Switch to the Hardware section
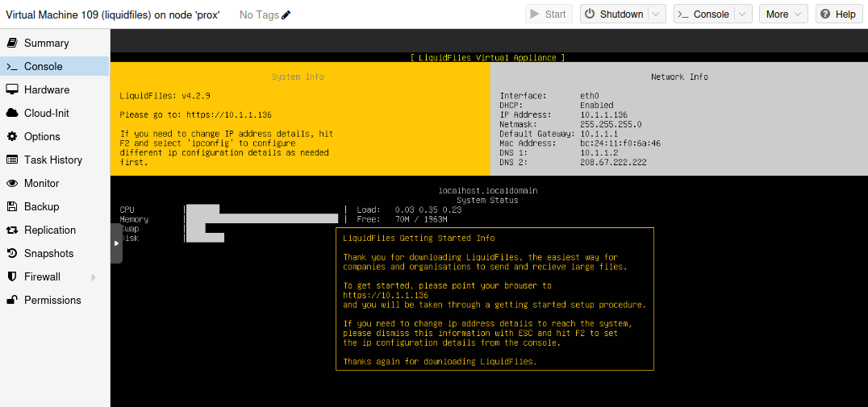This screenshot has width=868, height=407. coord(54,89)
